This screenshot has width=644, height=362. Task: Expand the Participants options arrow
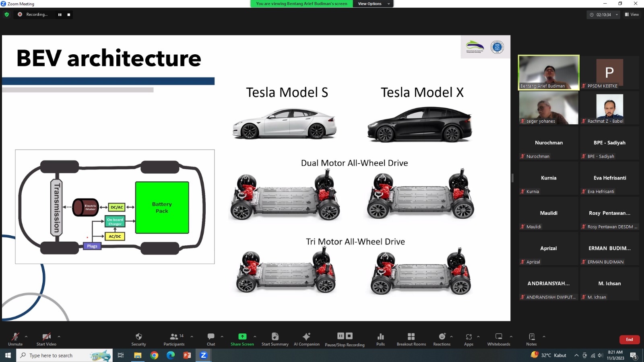click(192, 336)
